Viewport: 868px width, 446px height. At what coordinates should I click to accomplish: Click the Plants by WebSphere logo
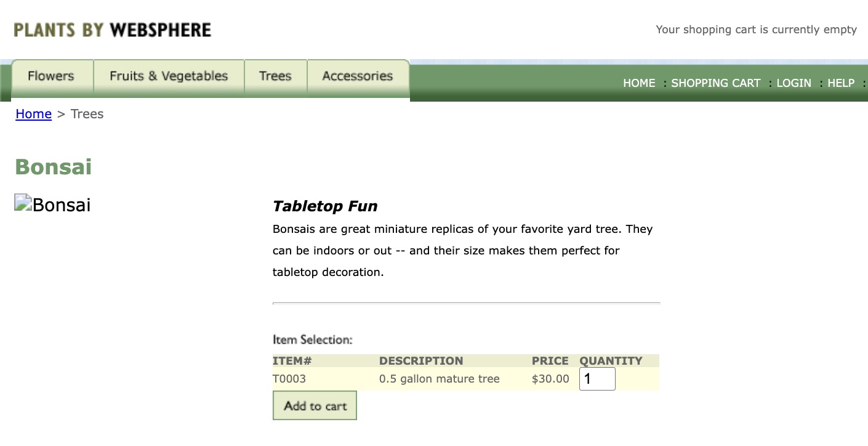(112, 30)
